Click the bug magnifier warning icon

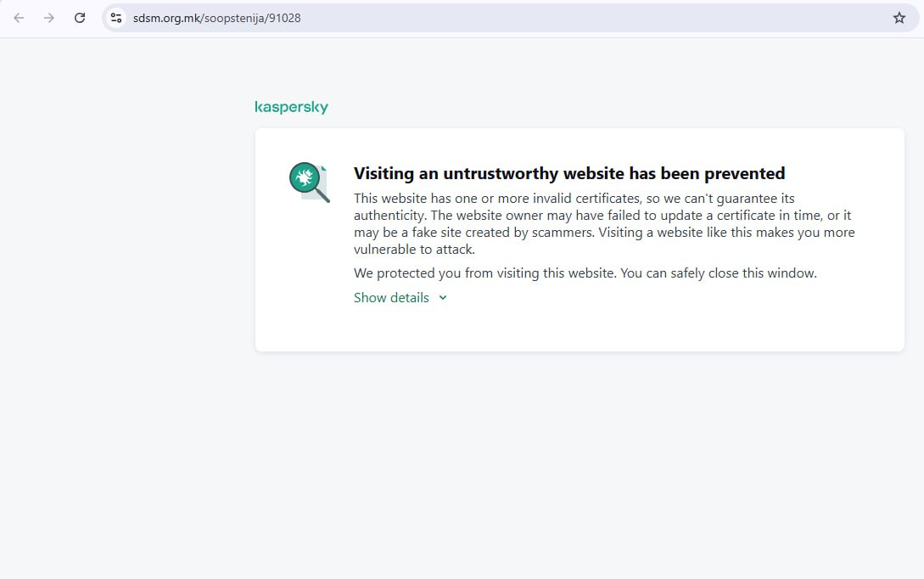pos(309,182)
